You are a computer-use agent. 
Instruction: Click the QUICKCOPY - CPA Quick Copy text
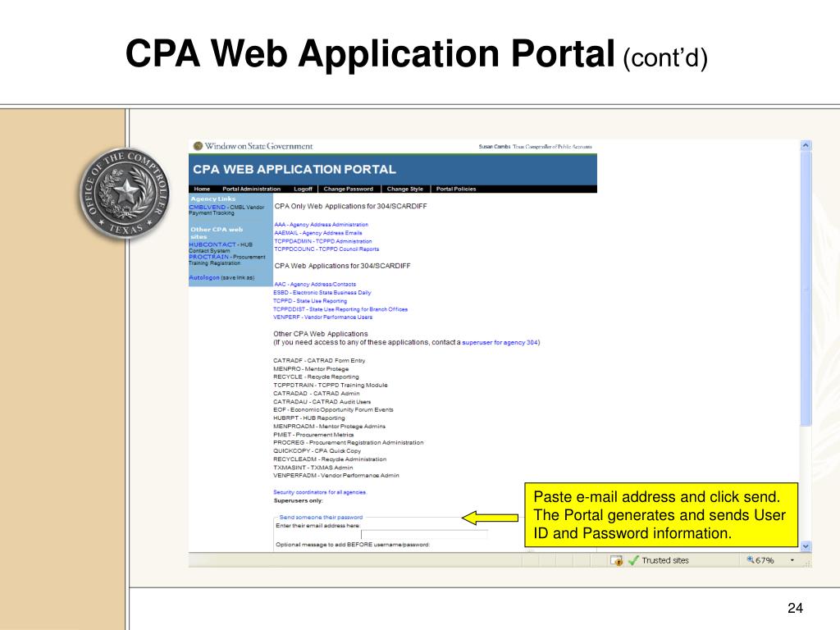pos(317,451)
